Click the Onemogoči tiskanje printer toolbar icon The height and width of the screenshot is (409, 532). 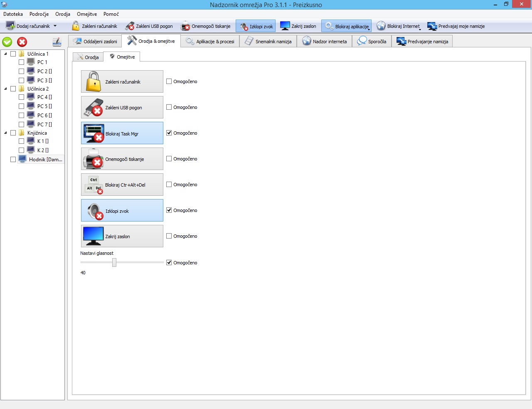coord(185,26)
